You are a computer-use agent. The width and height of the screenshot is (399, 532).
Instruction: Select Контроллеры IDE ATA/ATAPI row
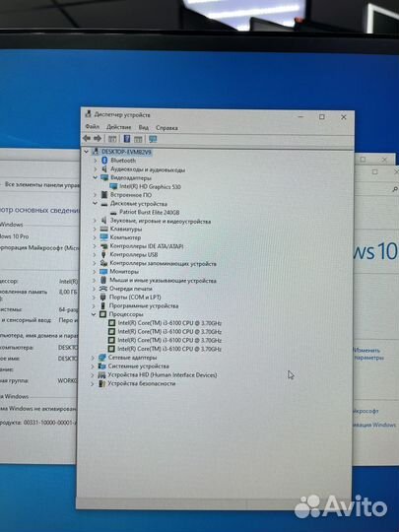(147, 246)
